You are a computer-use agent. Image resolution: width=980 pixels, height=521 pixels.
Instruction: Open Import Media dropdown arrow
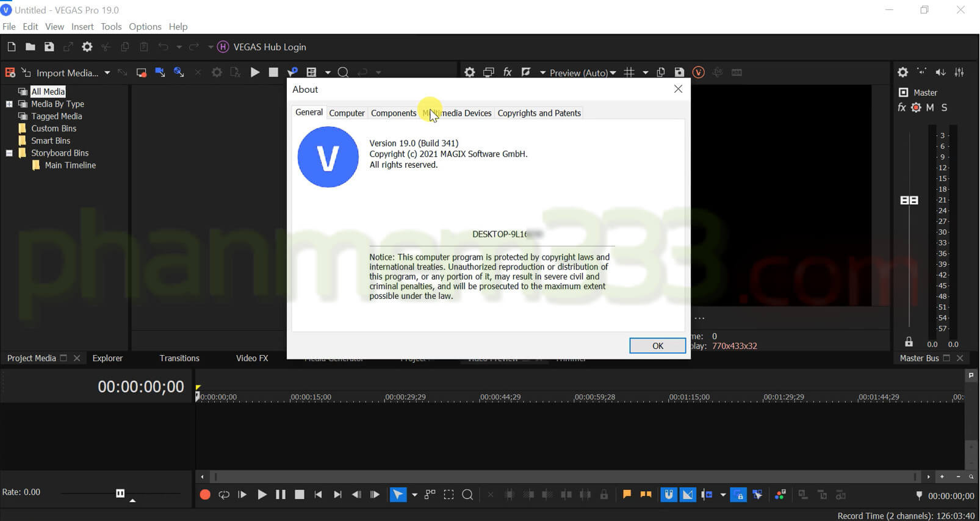(x=107, y=73)
